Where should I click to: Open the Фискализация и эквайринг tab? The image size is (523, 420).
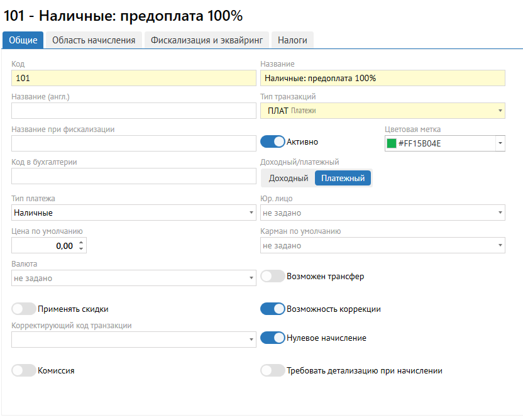coord(207,40)
